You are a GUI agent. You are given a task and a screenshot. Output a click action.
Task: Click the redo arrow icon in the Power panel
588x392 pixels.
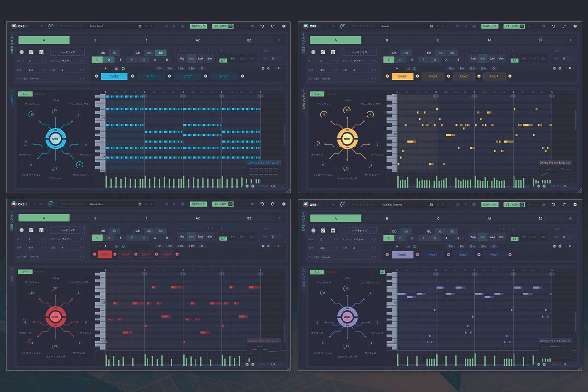[563, 25]
